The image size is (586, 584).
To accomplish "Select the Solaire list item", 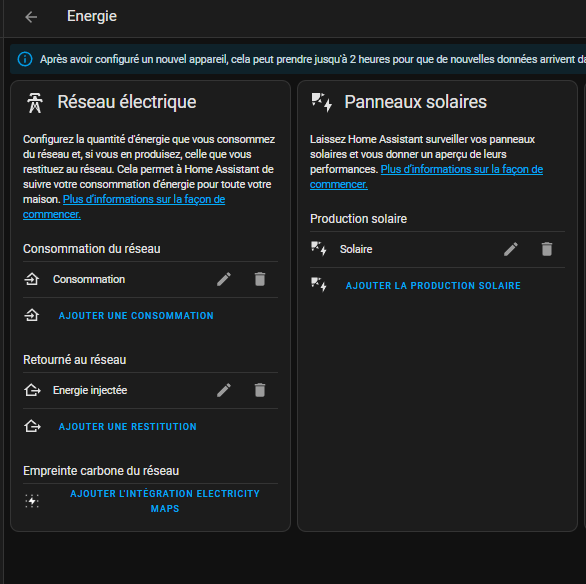I will point(437,249).
